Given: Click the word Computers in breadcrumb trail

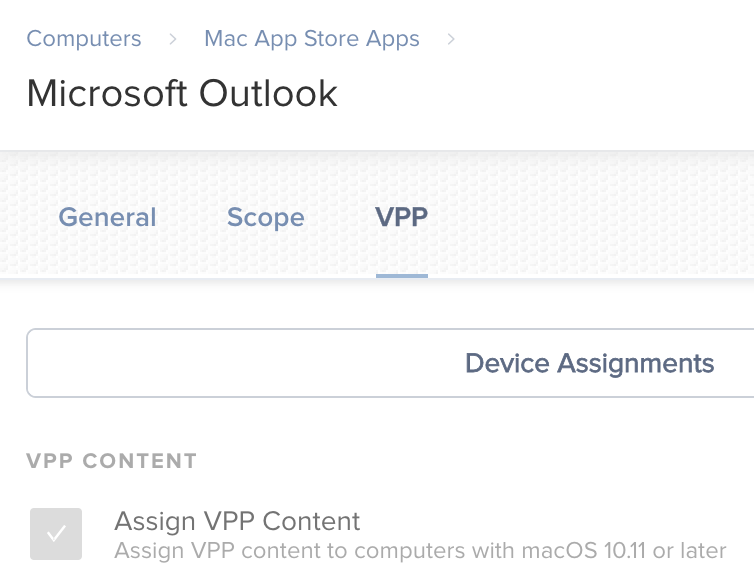Looking at the screenshot, I should [84, 38].
